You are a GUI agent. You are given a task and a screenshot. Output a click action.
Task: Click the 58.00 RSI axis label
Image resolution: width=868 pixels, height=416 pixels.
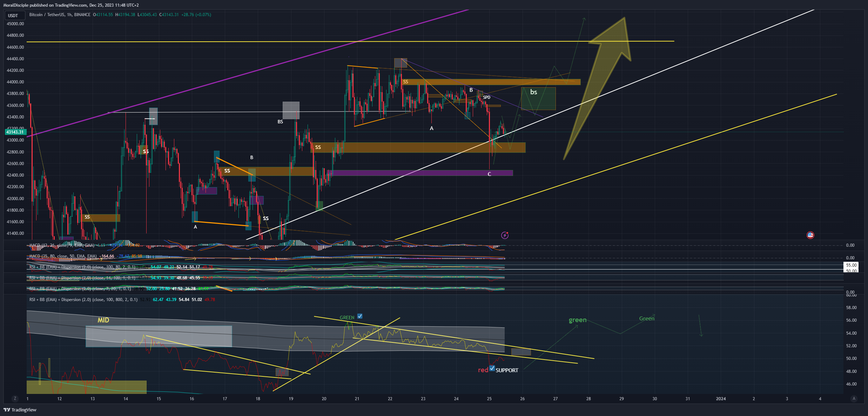[x=851, y=308]
